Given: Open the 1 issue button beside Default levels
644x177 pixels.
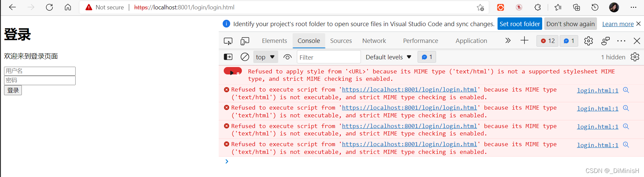Looking at the screenshot, I should click(x=427, y=57).
